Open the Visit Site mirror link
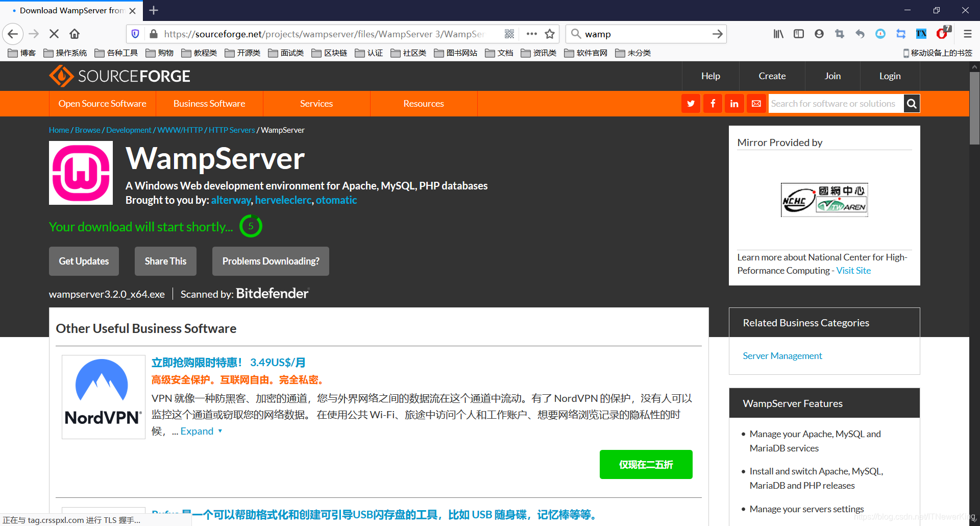 853,271
